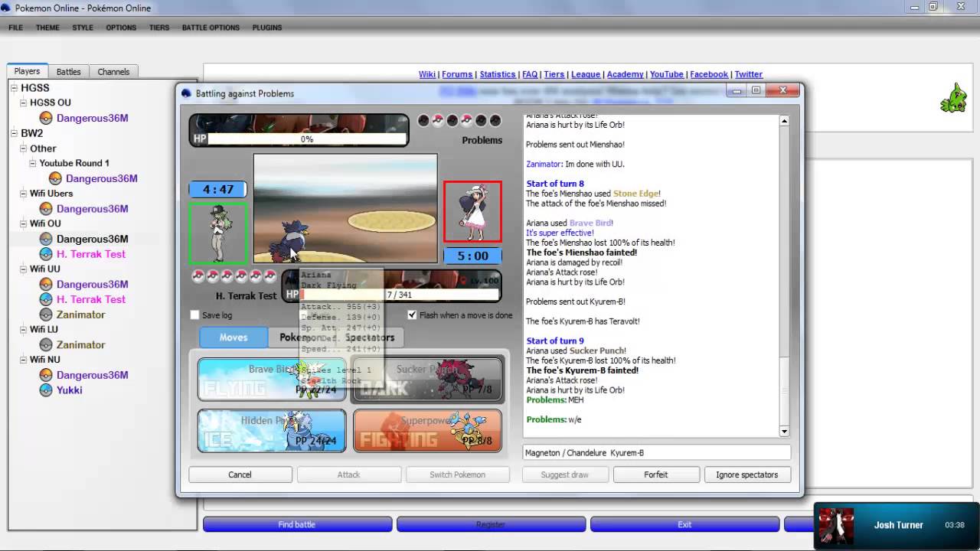This screenshot has height=551, width=980.
Task: Collapse the Wifi UU node
Action: point(24,269)
